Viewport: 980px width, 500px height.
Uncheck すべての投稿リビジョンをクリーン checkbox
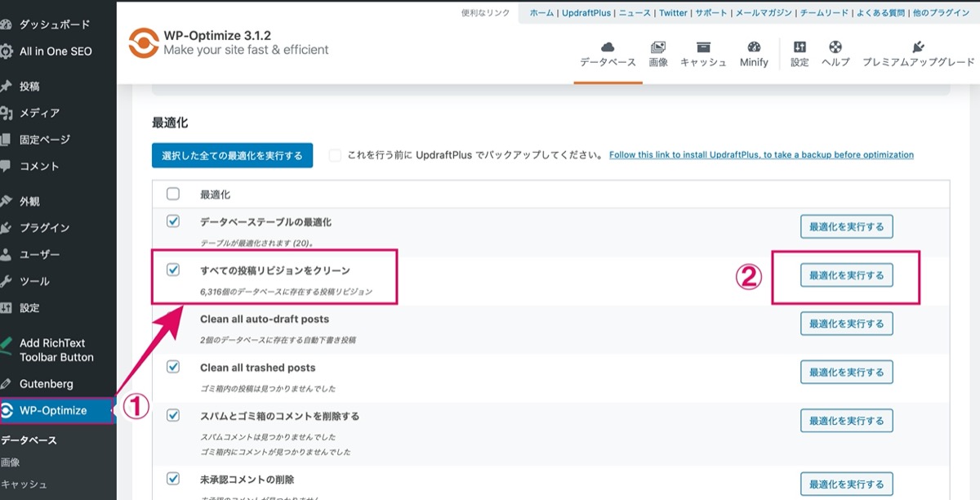pyautogui.click(x=173, y=270)
